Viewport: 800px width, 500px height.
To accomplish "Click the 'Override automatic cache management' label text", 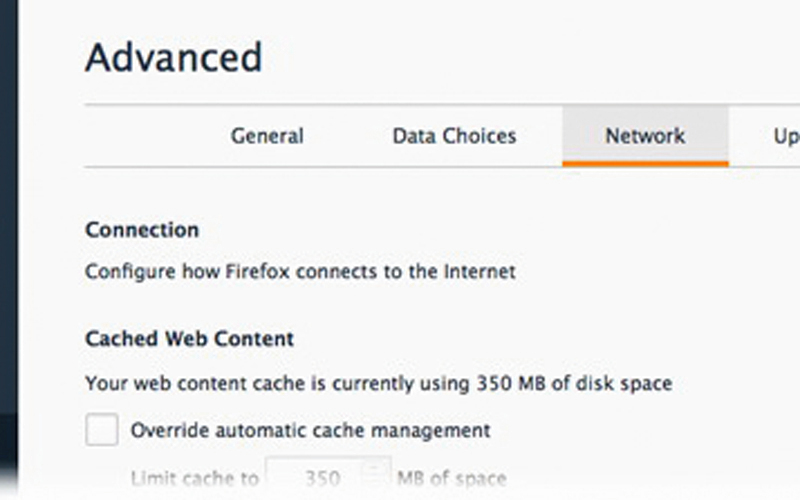I will pos(310,431).
